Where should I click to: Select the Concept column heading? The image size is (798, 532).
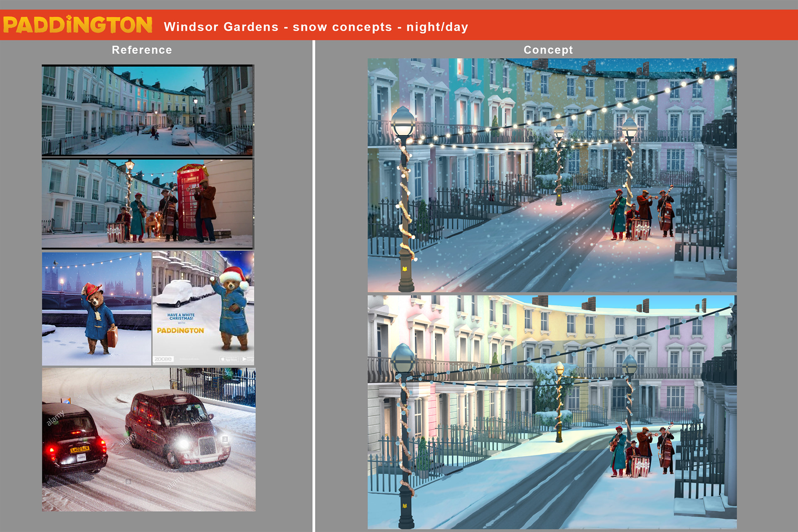(x=548, y=50)
